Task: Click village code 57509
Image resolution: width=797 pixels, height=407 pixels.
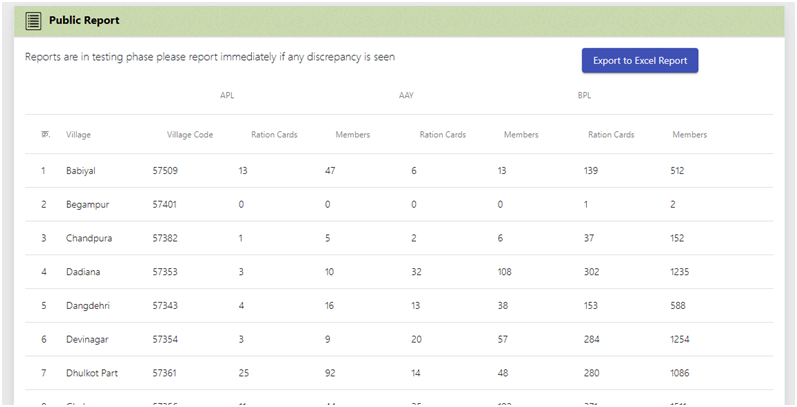Action: click(x=165, y=171)
